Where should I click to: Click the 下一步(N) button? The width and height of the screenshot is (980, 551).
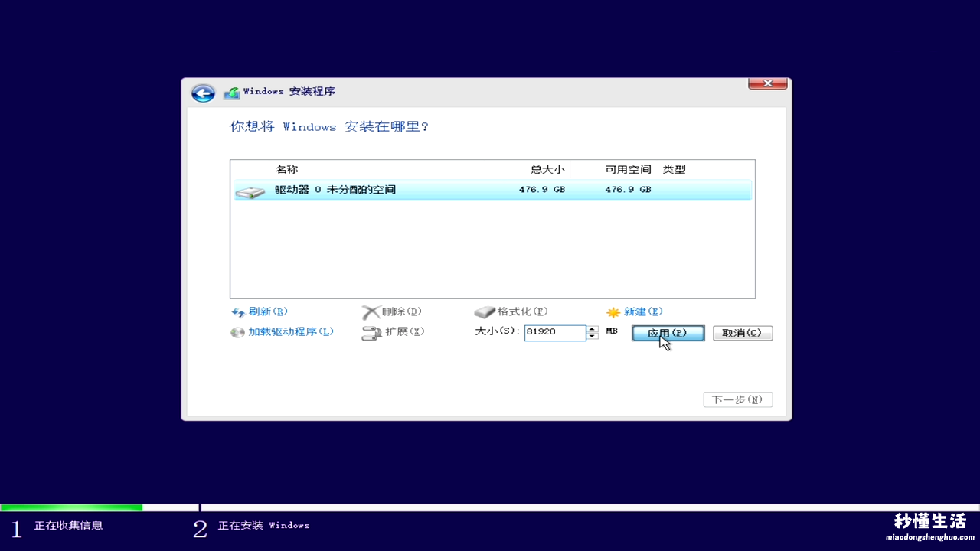coord(738,400)
